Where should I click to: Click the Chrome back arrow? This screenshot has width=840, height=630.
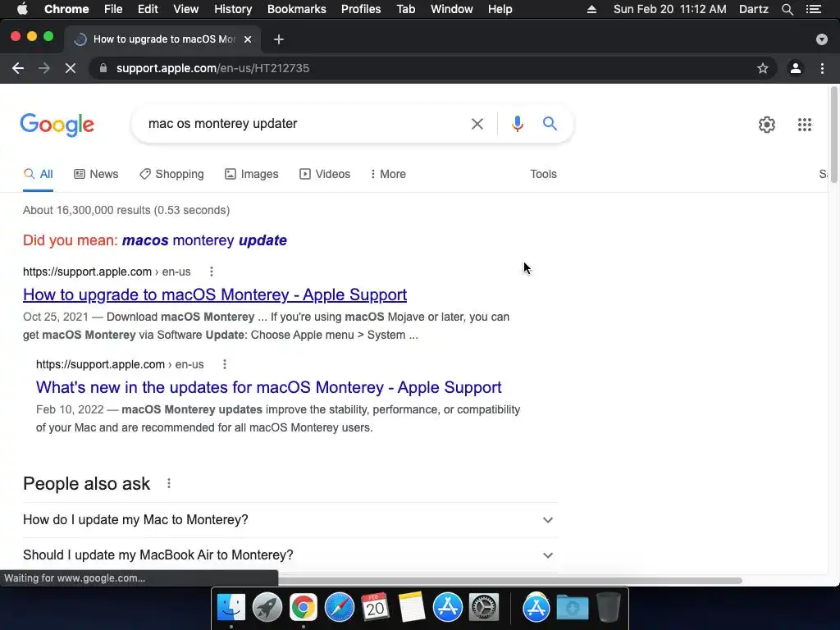click(x=18, y=68)
